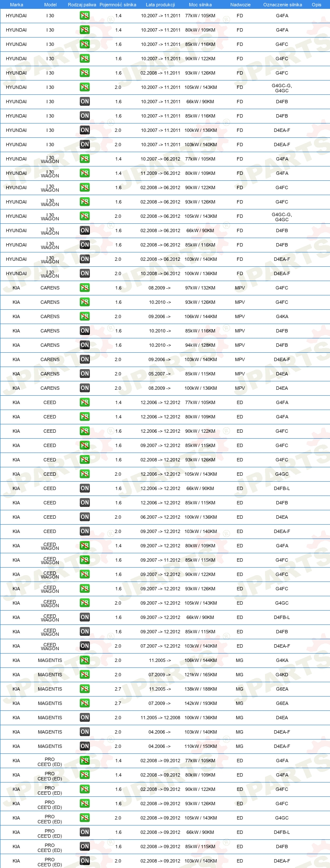Click diesel ON icon for Ceed Wagon 103kW/140KM
This screenshot has height=868, width=330.
tap(84, 646)
